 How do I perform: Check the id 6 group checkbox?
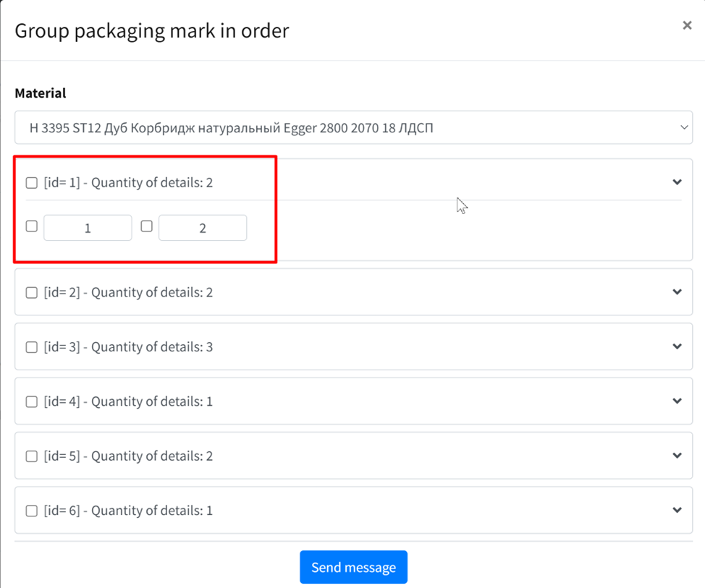32,511
